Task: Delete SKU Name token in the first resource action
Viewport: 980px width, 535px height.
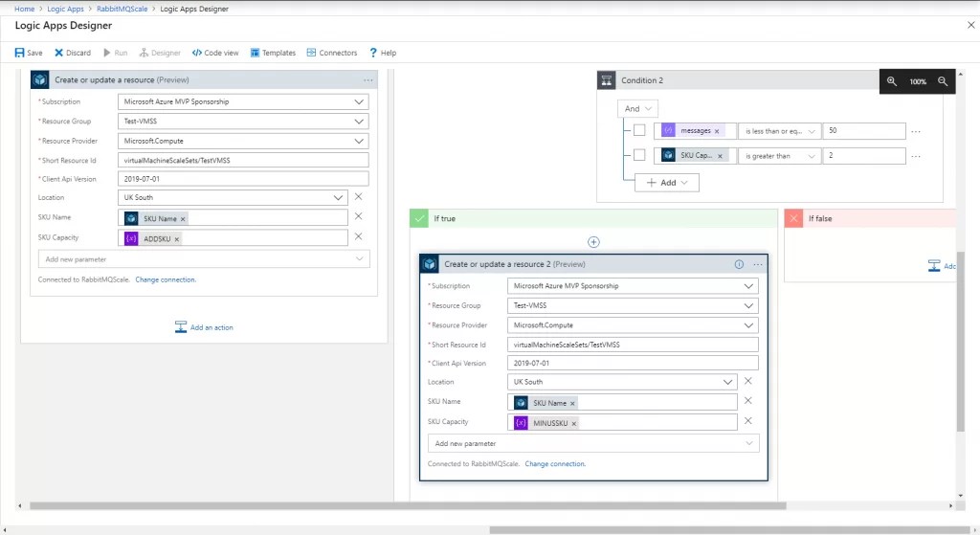Action: point(183,219)
